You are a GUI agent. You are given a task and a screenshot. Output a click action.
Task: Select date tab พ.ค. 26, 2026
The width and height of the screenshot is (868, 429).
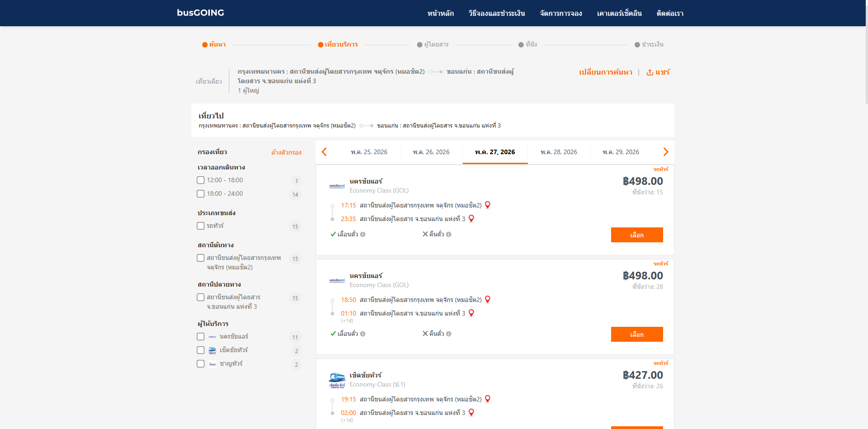pos(431,152)
